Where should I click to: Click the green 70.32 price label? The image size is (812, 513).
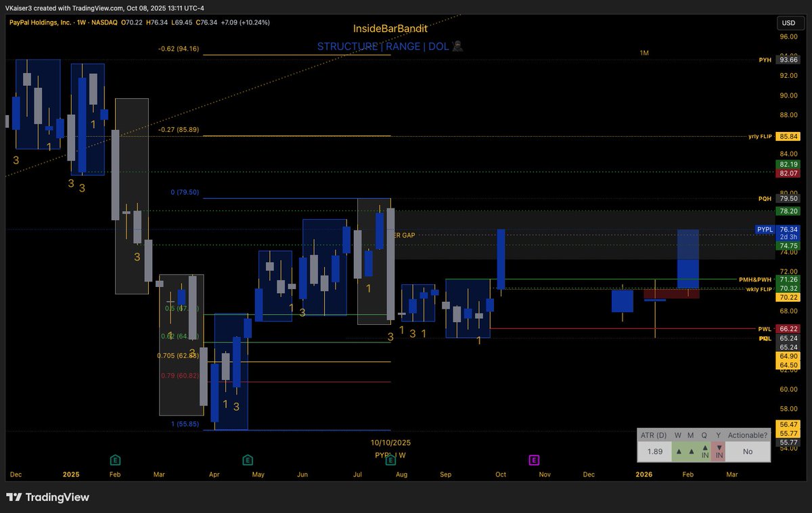[788, 288]
